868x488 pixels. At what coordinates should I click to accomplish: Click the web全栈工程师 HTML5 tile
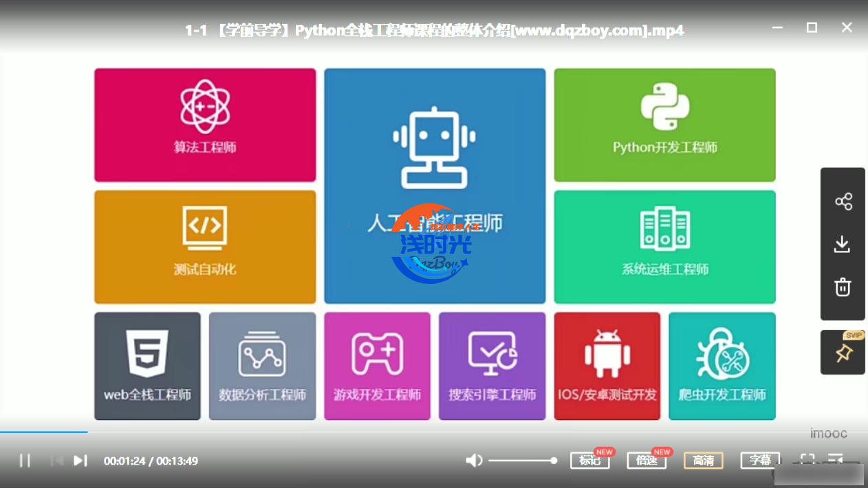pos(147,366)
